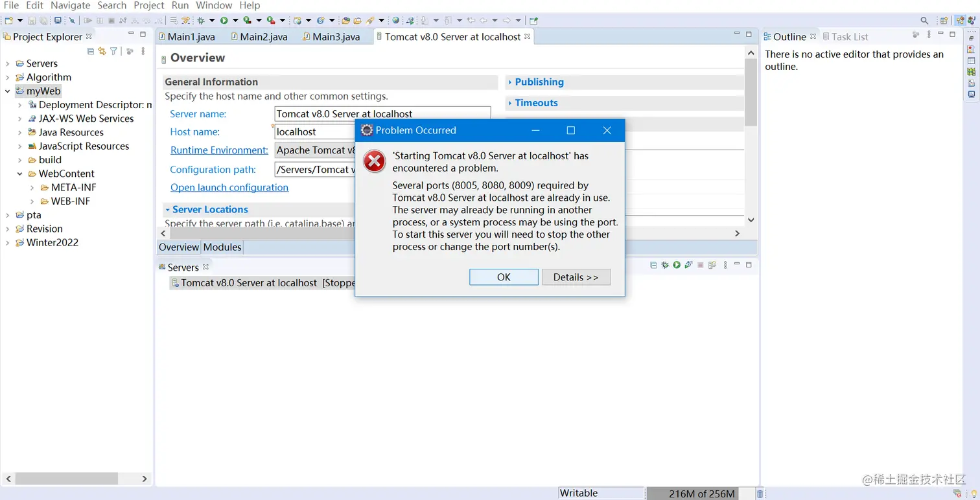Click the heap status 216M of 256M
Viewport: 980px width, 500px height.
coord(702,494)
